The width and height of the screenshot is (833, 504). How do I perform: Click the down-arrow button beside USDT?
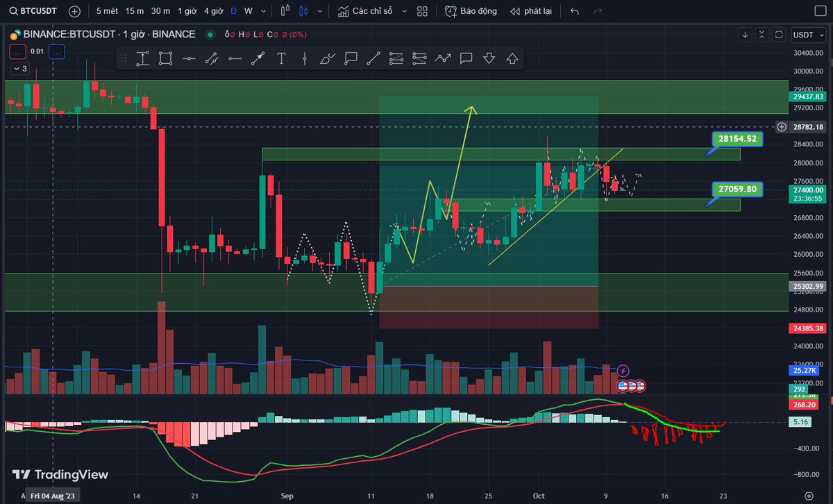point(745,35)
